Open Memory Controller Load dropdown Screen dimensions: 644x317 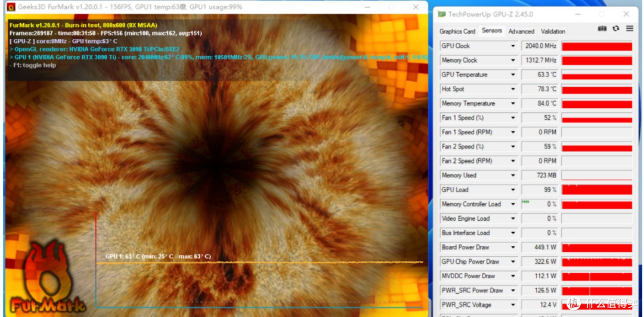513,204
